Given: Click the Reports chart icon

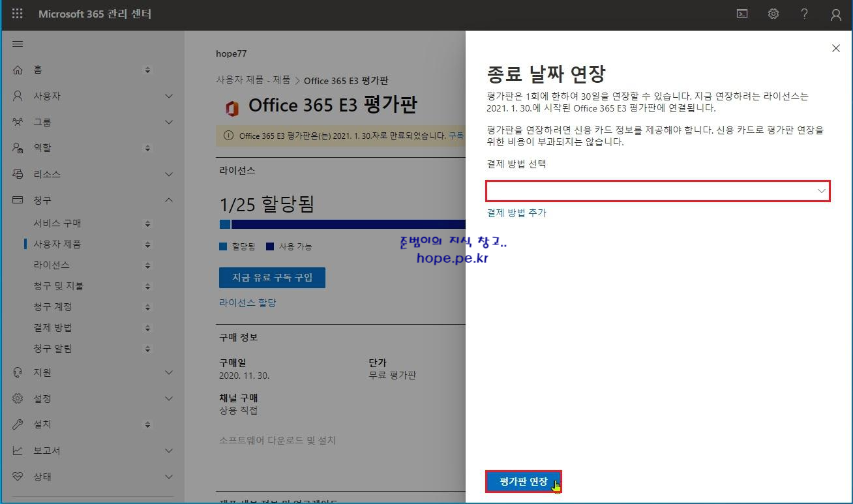Looking at the screenshot, I should (18, 451).
